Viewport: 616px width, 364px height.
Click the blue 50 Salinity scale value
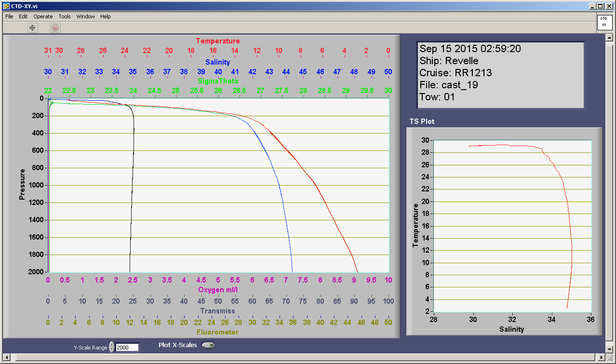[388, 71]
